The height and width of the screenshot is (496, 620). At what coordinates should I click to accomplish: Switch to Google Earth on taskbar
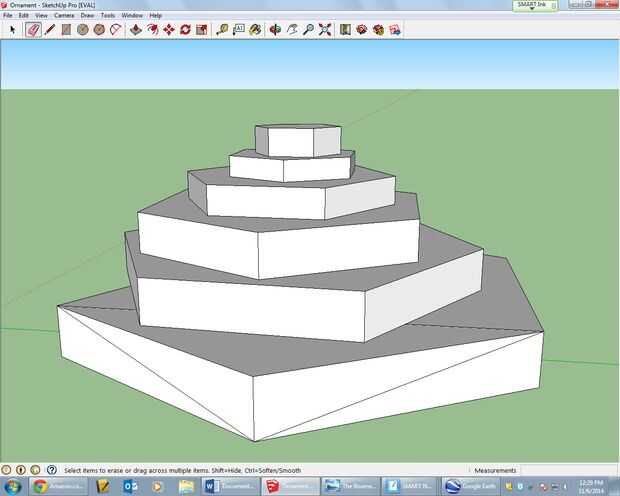point(471,486)
